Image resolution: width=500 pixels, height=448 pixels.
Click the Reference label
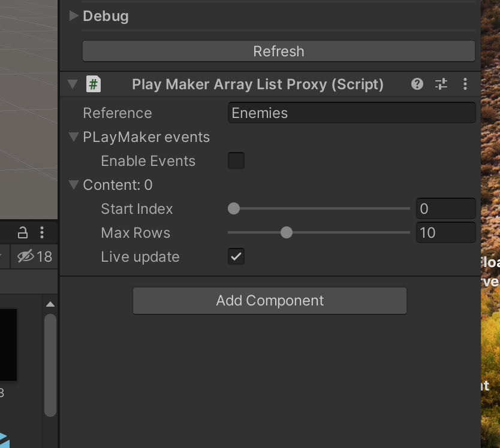click(x=118, y=113)
